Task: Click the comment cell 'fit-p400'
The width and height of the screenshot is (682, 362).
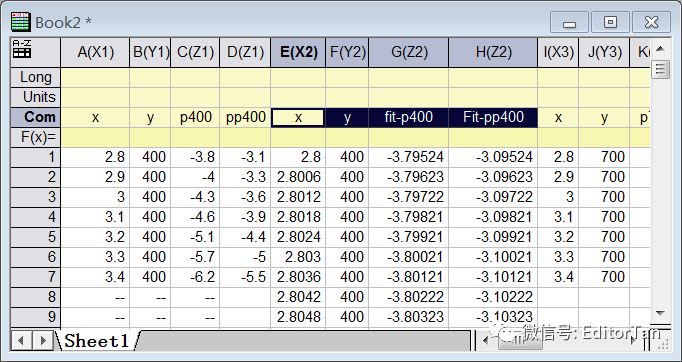Action: (408, 117)
